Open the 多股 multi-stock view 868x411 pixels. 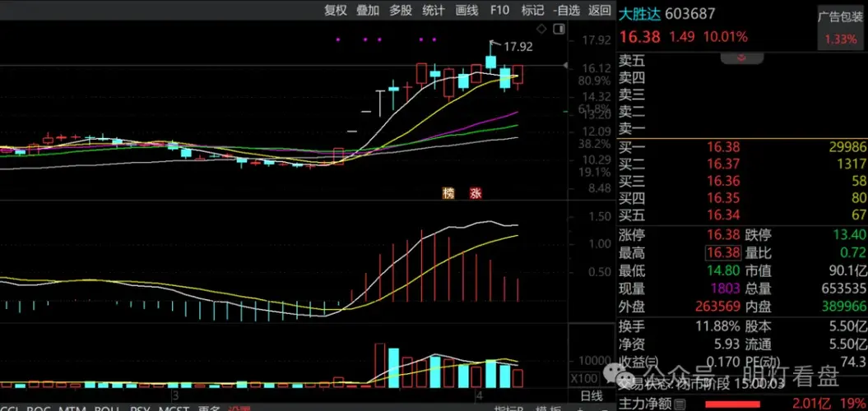pos(400,10)
